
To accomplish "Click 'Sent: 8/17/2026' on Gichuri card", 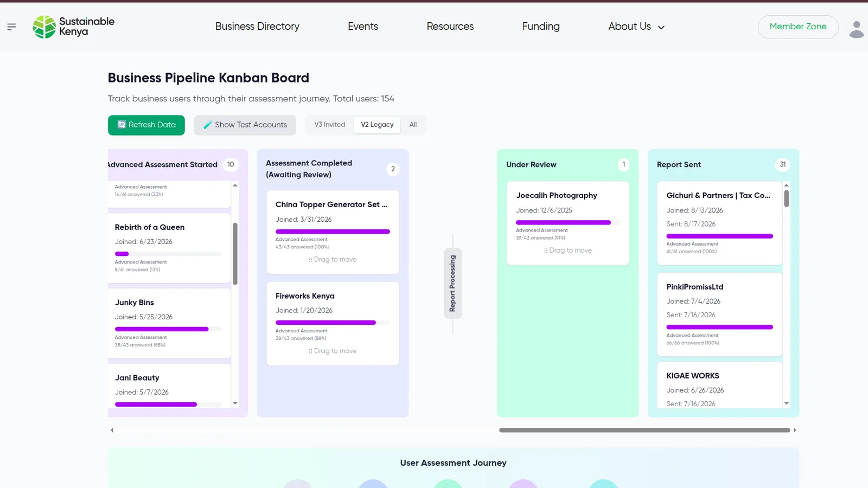I will point(691,224).
